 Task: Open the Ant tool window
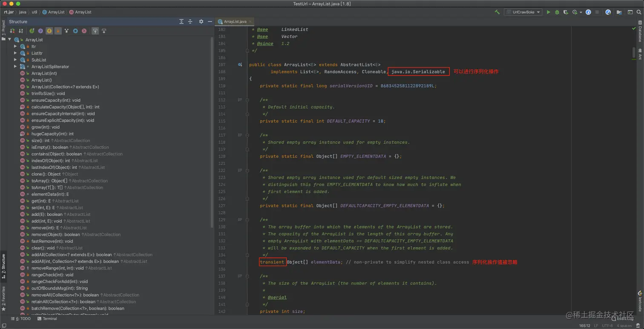click(640, 54)
